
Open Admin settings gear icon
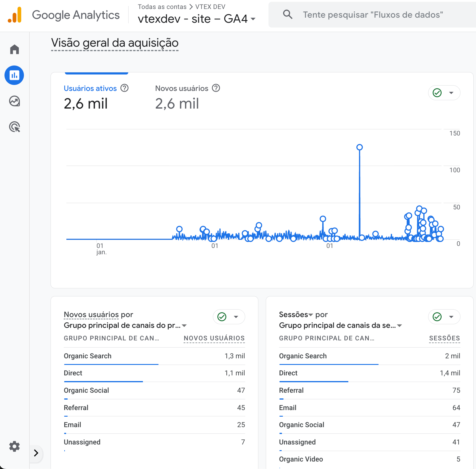pyautogui.click(x=14, y=446)
